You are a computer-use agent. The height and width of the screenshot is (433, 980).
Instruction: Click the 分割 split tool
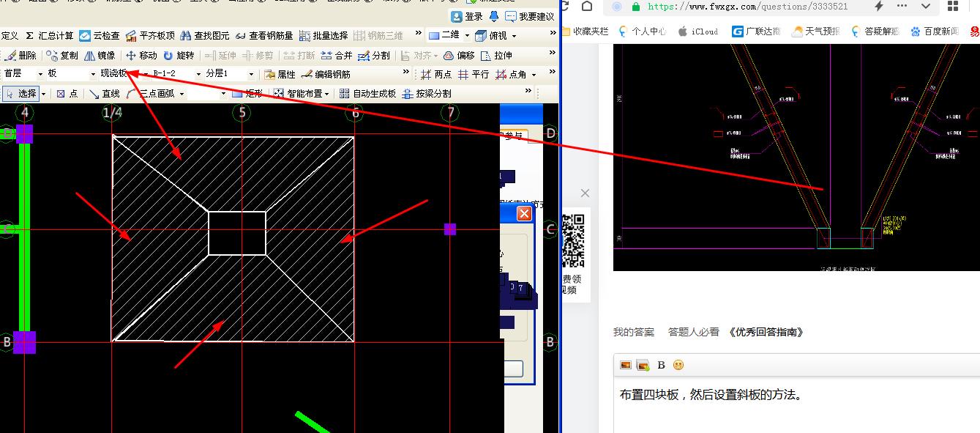(x=374, y=56)
